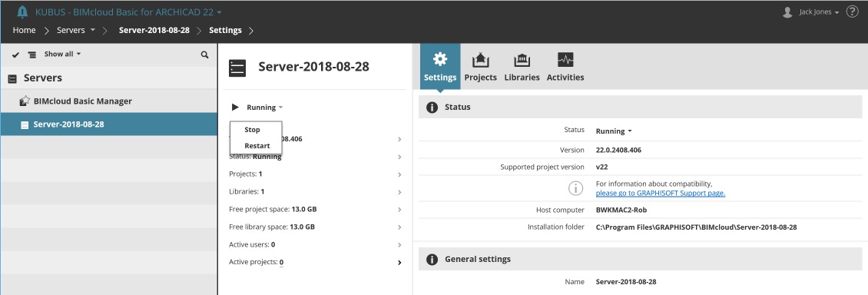The height and width of the screenshot is (295, 868).
Task: Switch to the Libraries tab
Action: pyautogui.click(x=522, y=66)
